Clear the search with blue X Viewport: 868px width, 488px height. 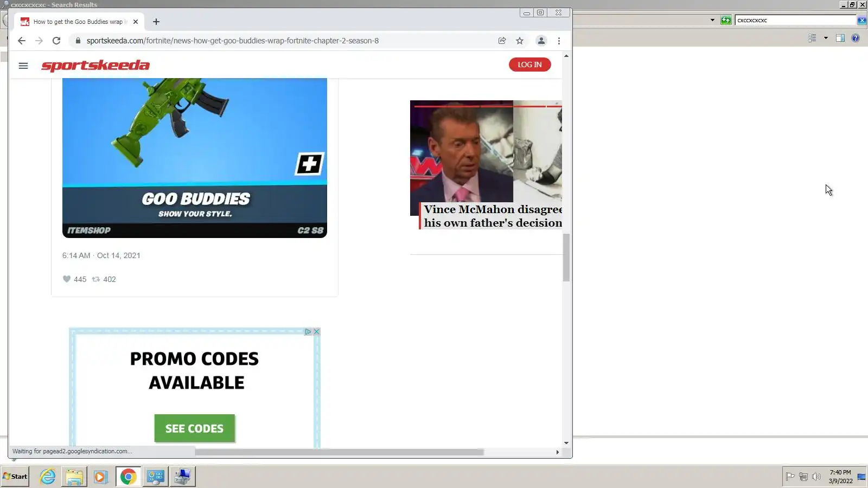861,20
